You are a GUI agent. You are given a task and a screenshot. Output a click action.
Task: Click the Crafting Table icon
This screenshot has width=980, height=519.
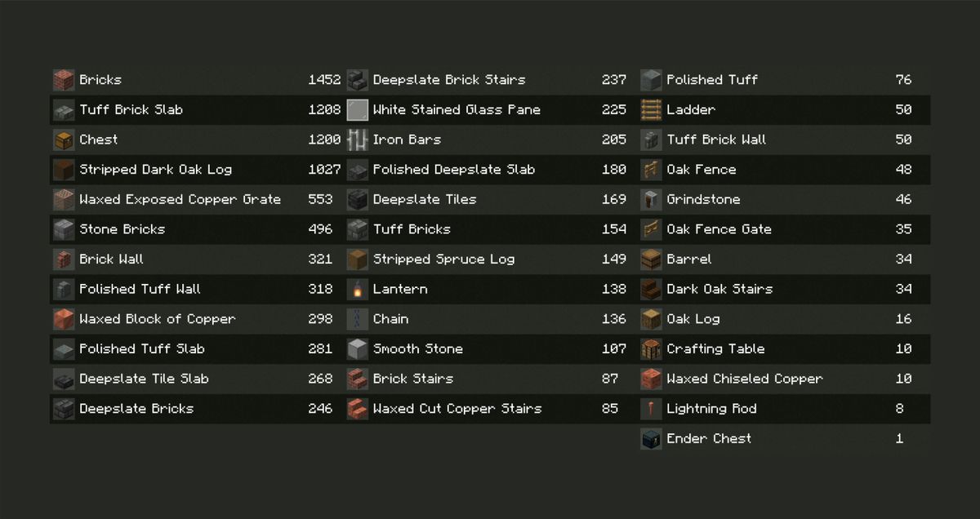point(651,348)
